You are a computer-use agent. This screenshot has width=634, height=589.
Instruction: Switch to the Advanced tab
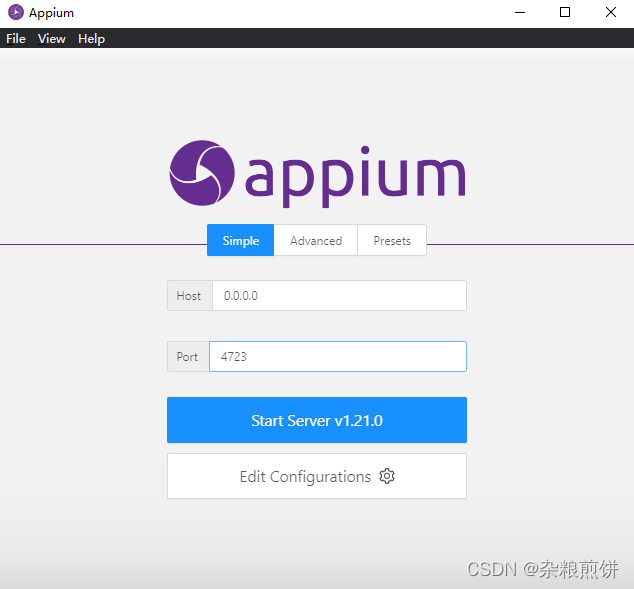point(316,241)
